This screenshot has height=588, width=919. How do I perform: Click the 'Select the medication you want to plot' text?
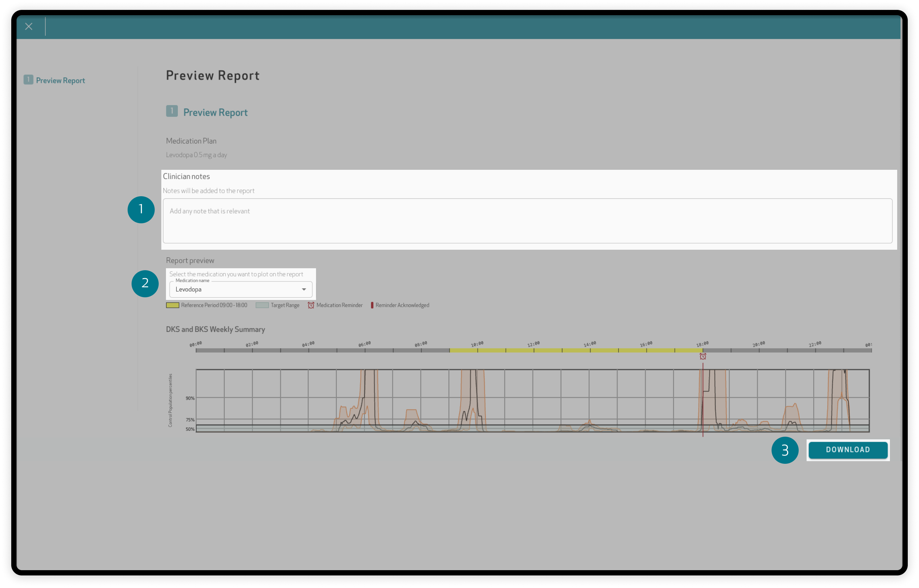coord(236,274)
